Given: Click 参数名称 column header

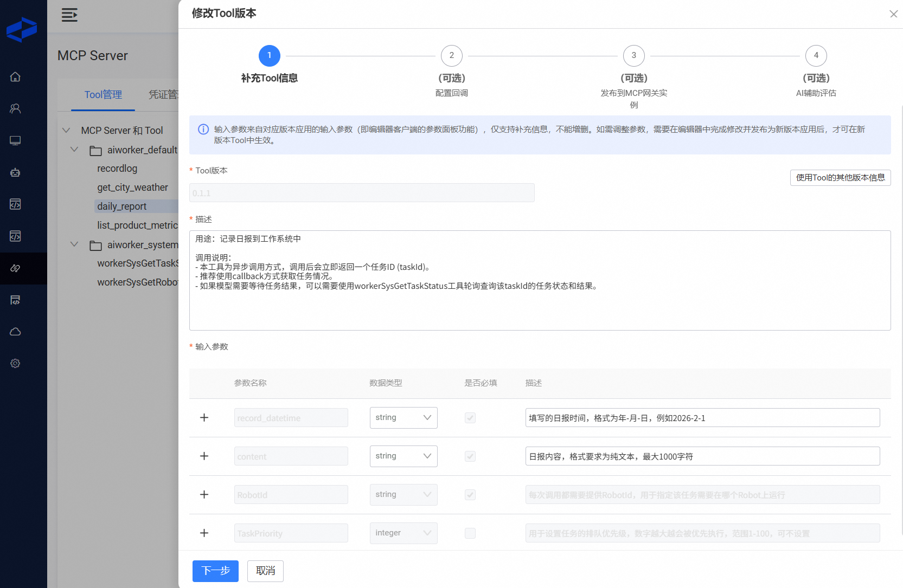Looking at the screenshot, I should (250, 383).
